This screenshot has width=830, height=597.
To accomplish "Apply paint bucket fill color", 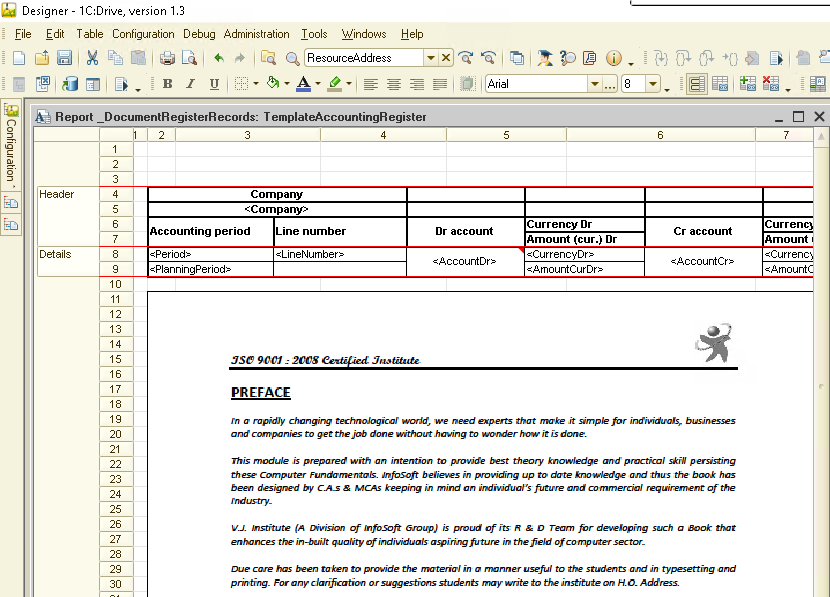I will pyautogui.click(x=273, y=83).
